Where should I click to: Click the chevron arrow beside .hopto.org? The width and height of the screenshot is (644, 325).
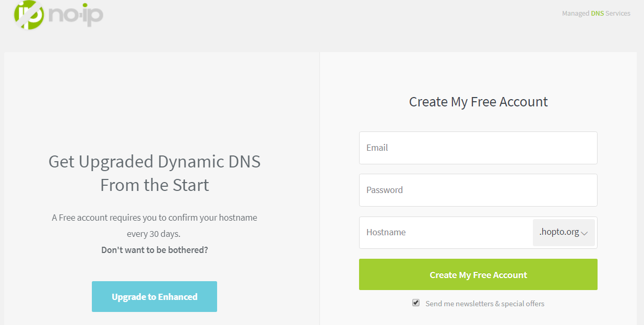click(585, 233)
